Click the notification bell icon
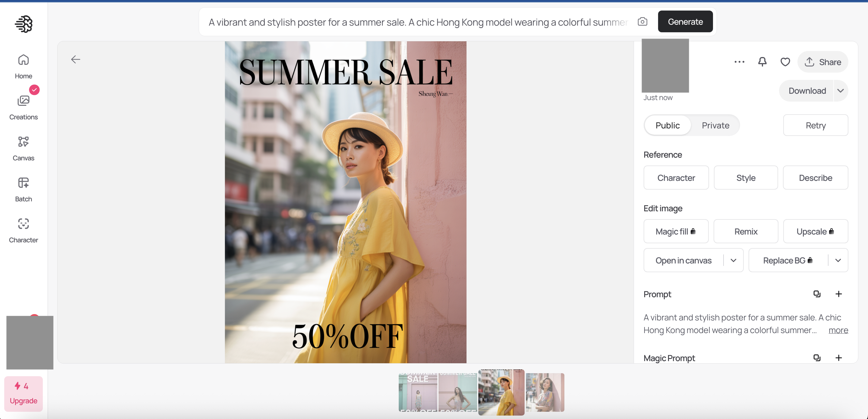This screenshot has width=868, height=419. click(762, 62)
